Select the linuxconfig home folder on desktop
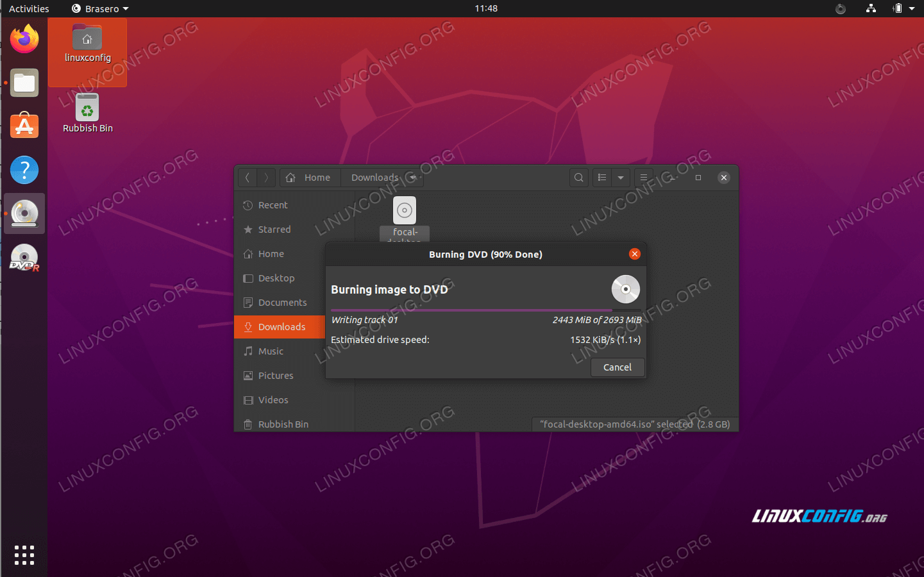The height and width of the screenshot is (577, 924). click(87, 44)
